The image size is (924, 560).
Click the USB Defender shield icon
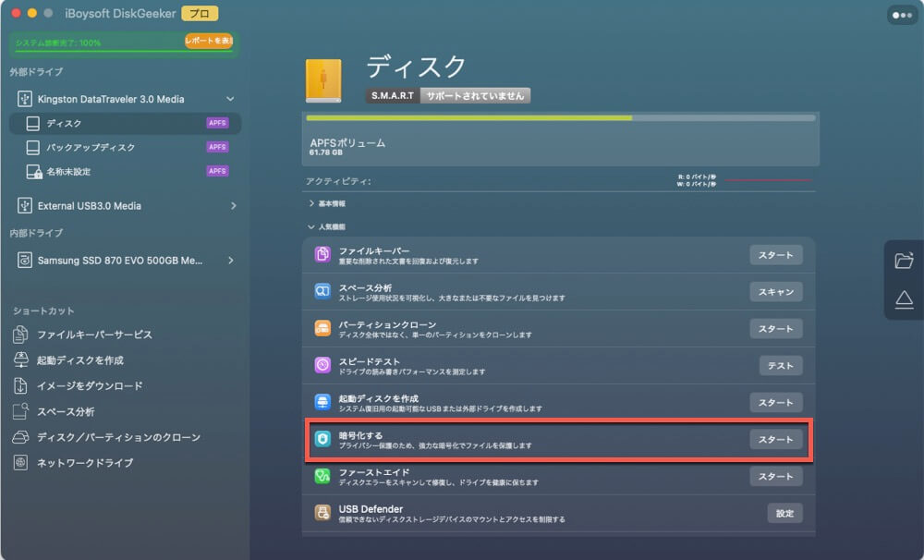322,513
